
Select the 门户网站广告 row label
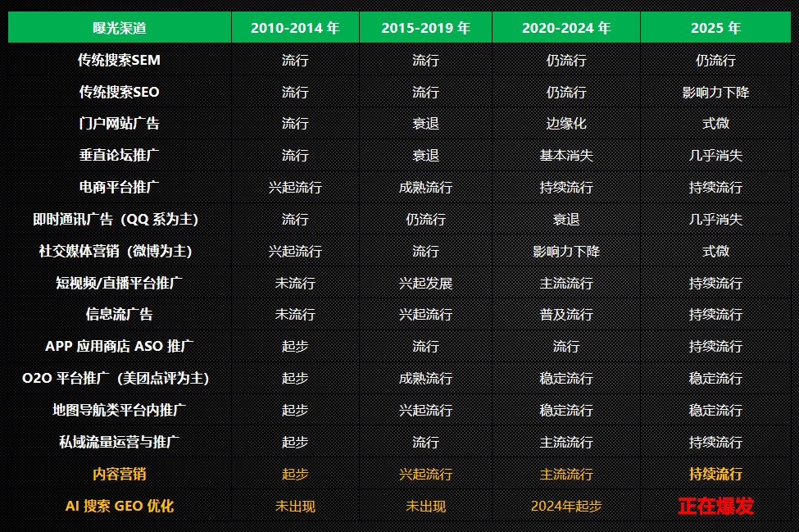click(119, 124)
